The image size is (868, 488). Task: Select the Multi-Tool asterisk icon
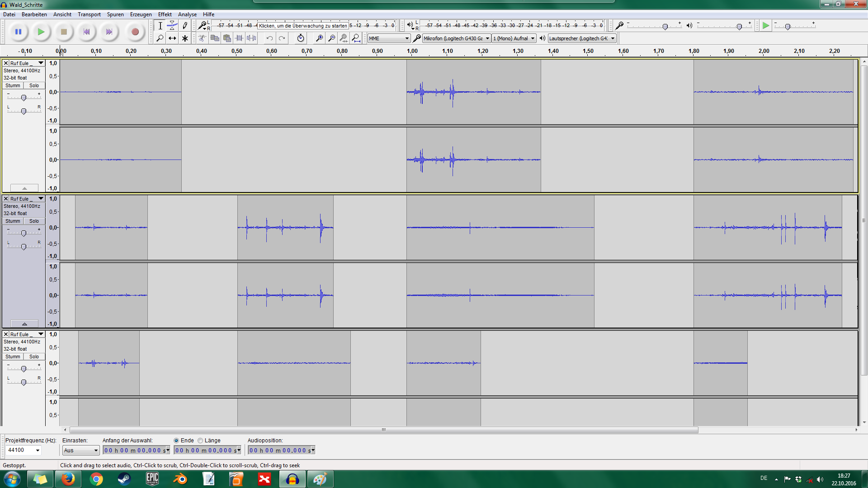tap(184, 38)
